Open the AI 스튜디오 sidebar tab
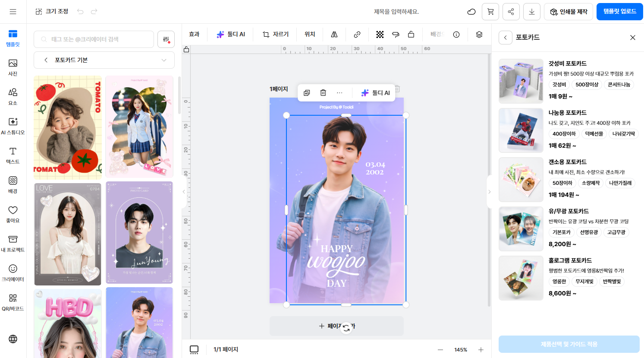This screenshot has width=644, height=358. (x=13, y=127)
